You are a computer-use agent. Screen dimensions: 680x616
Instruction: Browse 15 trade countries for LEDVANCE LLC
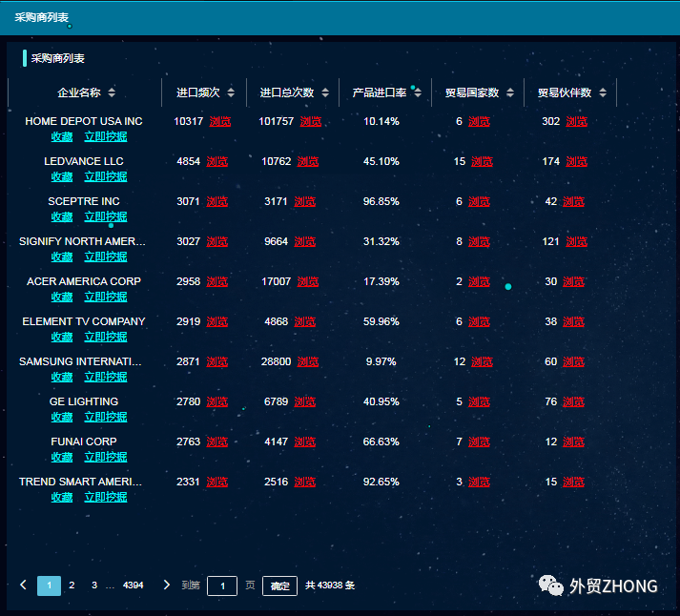[x=483, y=162]
